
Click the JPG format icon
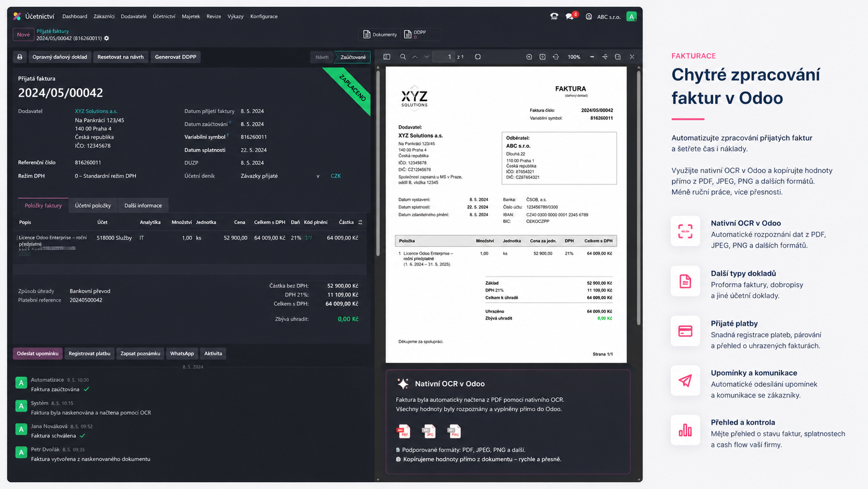[x=429, y=431]
